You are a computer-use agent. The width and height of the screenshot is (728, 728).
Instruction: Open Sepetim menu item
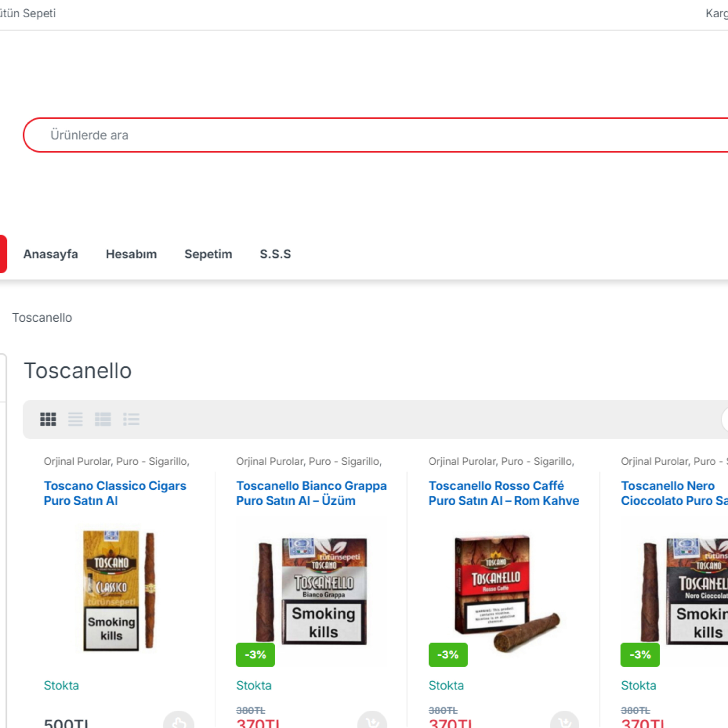208,254
